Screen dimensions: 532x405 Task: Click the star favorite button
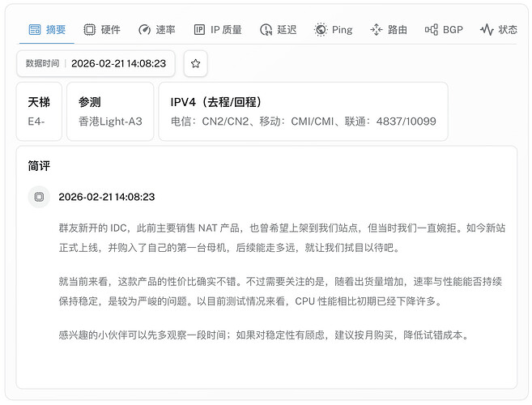pos(195,63)
